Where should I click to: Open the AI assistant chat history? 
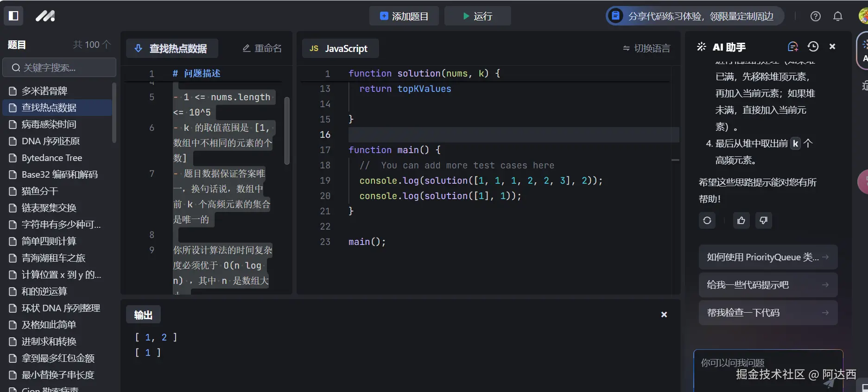point(813,46)
